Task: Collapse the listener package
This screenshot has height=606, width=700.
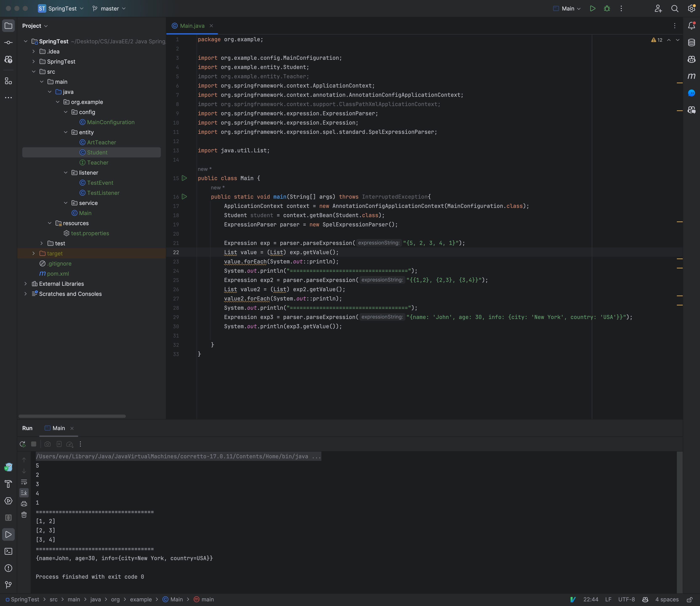Action: click(66, 173)
